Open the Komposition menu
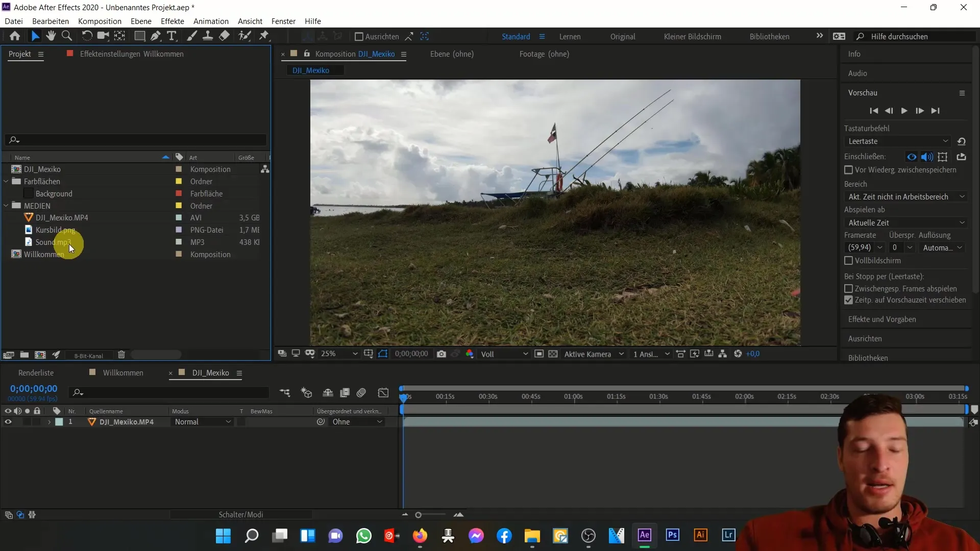 pyautogui.click(x=99, y=21)
